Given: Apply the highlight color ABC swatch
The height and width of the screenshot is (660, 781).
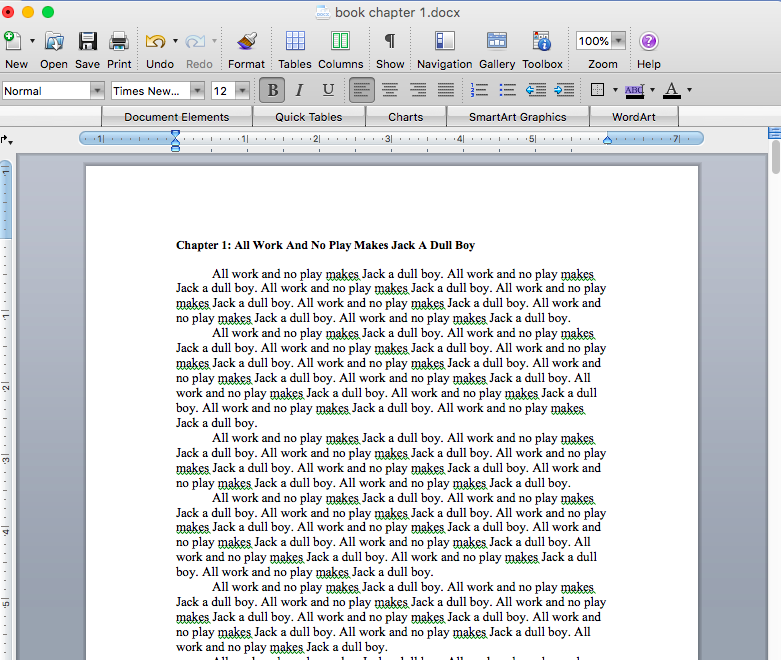Looking at the screenshot, I should [634, 90].
